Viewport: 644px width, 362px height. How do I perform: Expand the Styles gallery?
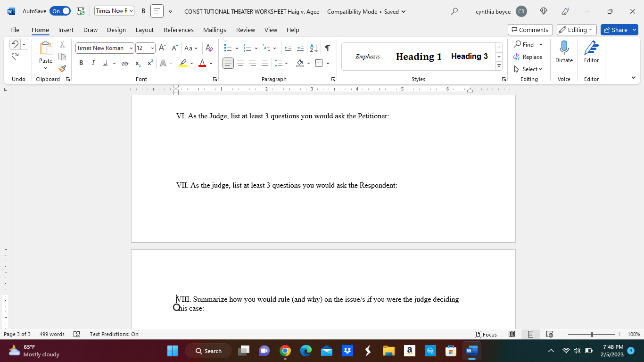(x=499, y=66)
